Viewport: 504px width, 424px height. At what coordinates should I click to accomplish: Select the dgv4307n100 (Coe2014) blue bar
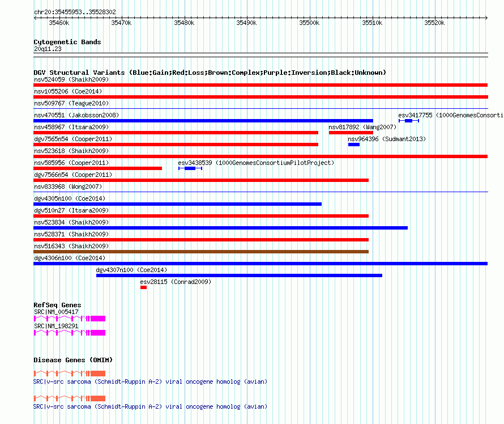click(239, 275)
